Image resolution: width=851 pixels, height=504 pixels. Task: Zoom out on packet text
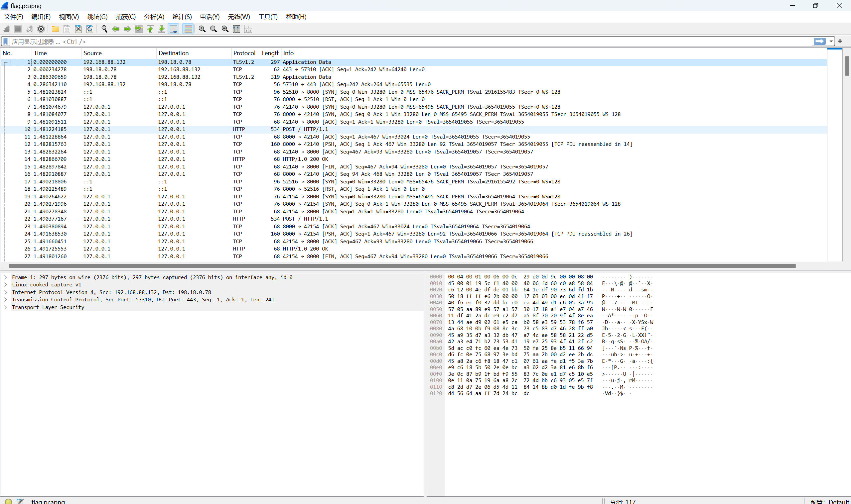click(213, 29)
